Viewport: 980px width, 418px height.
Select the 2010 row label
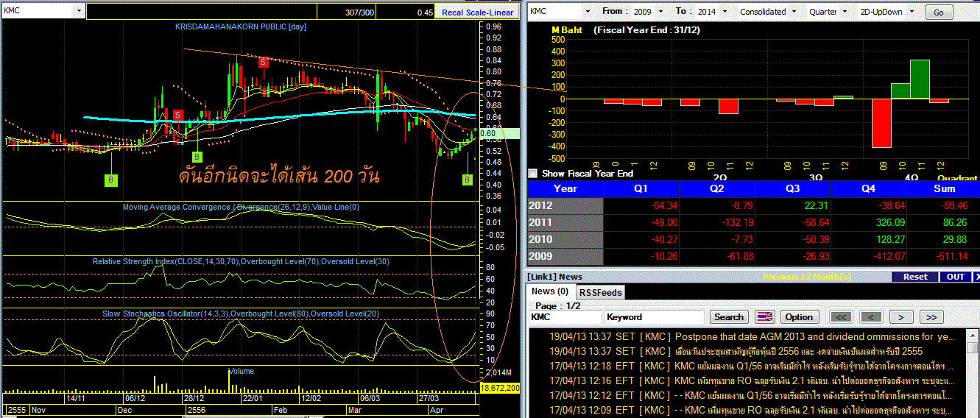pos(565,239)
